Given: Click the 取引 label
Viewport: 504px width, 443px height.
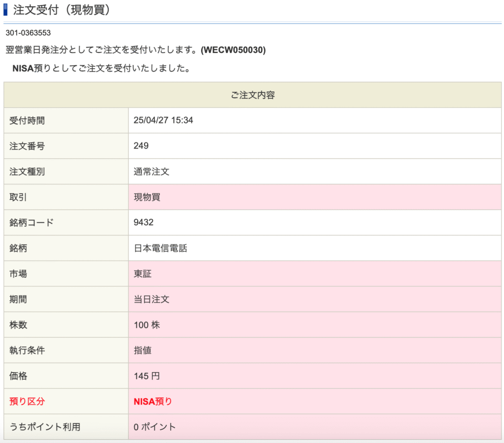Looking at the screenshot, I should click(x=18, y=197).
